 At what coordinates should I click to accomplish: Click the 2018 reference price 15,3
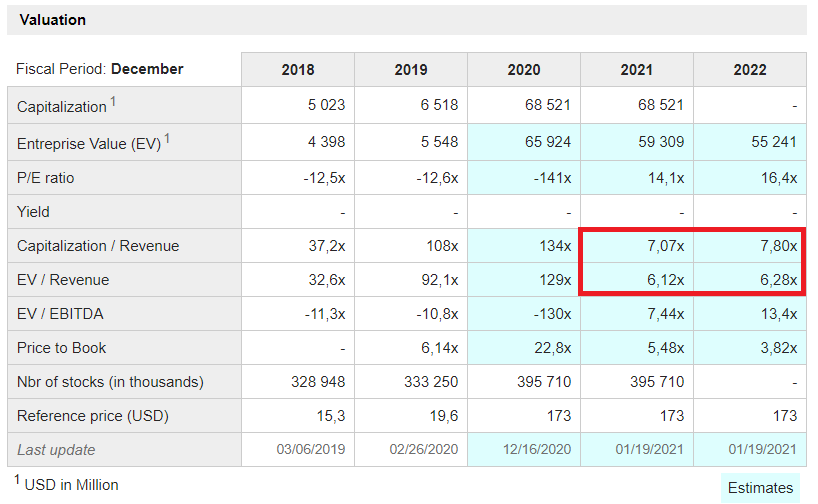[331, 416]
